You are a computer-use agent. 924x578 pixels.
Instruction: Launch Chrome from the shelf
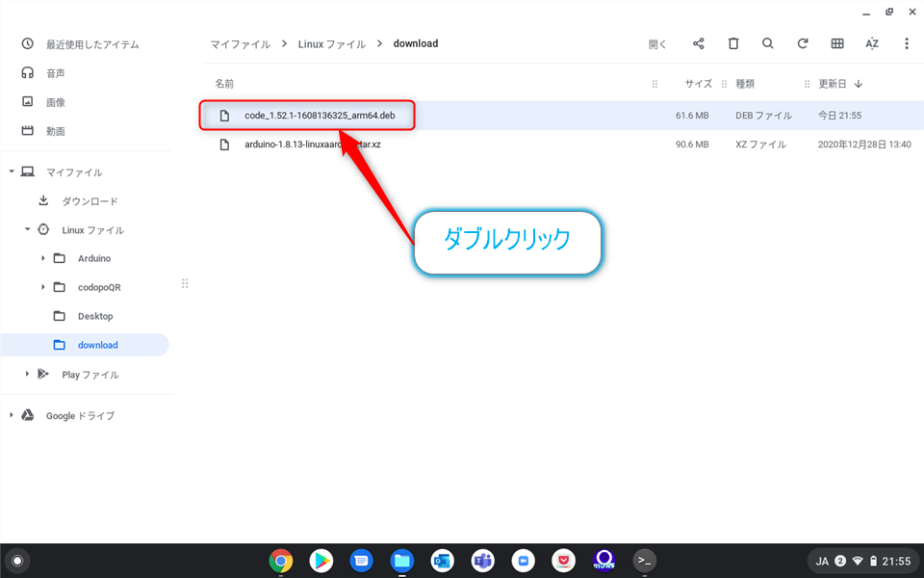280,561
